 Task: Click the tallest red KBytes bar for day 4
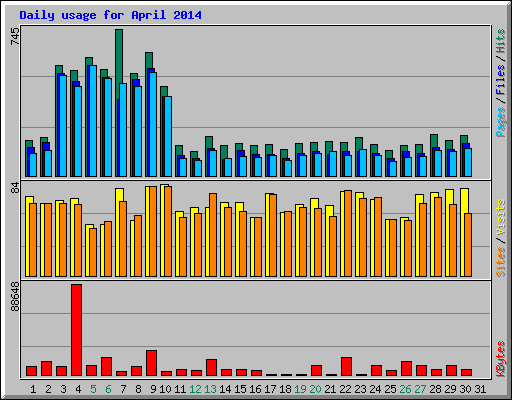pos(76,330)
